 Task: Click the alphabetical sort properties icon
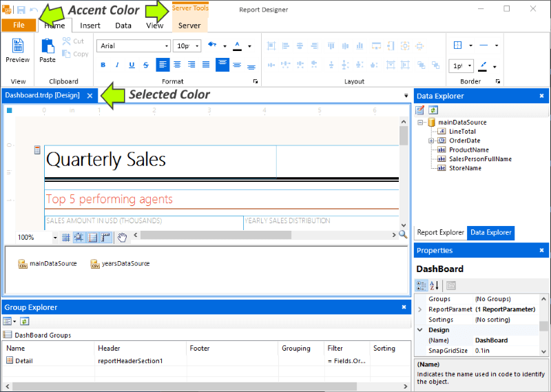point(435,285)
